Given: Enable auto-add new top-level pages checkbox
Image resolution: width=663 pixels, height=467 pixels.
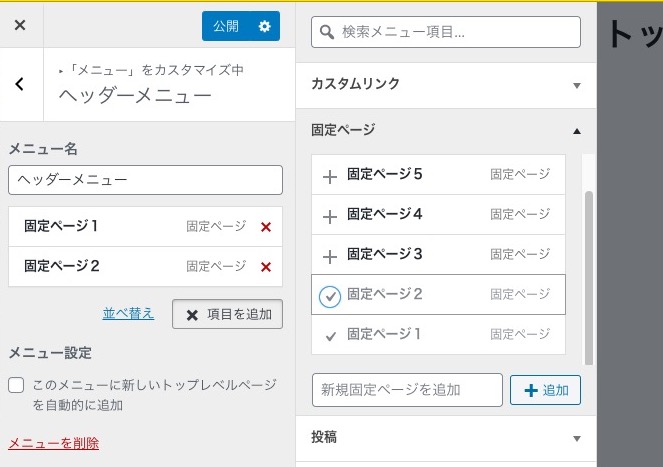Looking at the screenshot, I should tap(16, 385).
